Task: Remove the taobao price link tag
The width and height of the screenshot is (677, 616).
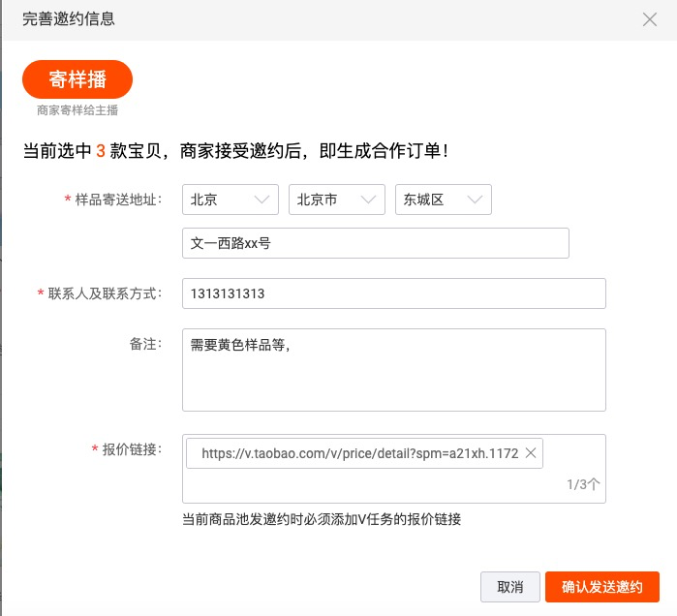Action: pos(531,453)
